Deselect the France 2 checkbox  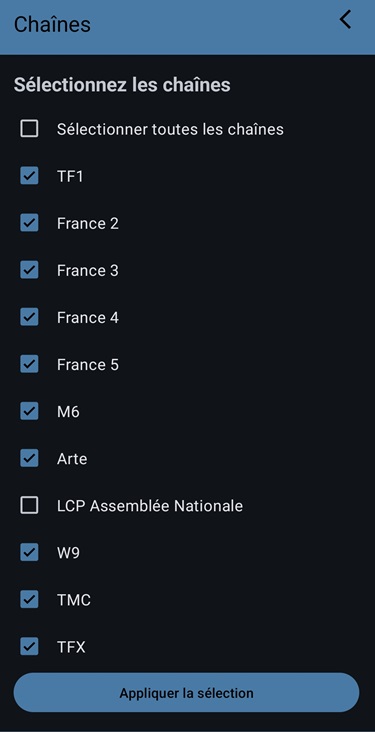29,223
